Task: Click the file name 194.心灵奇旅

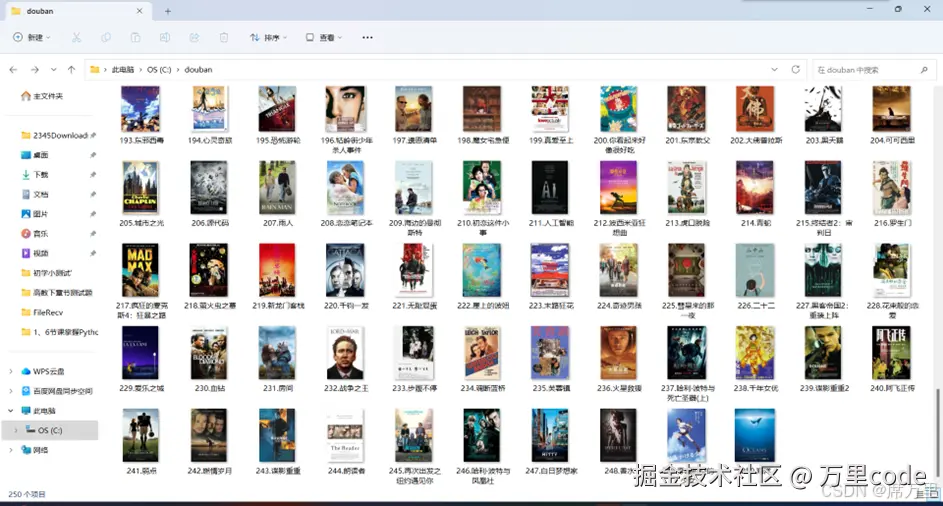Action: [209, 140]
